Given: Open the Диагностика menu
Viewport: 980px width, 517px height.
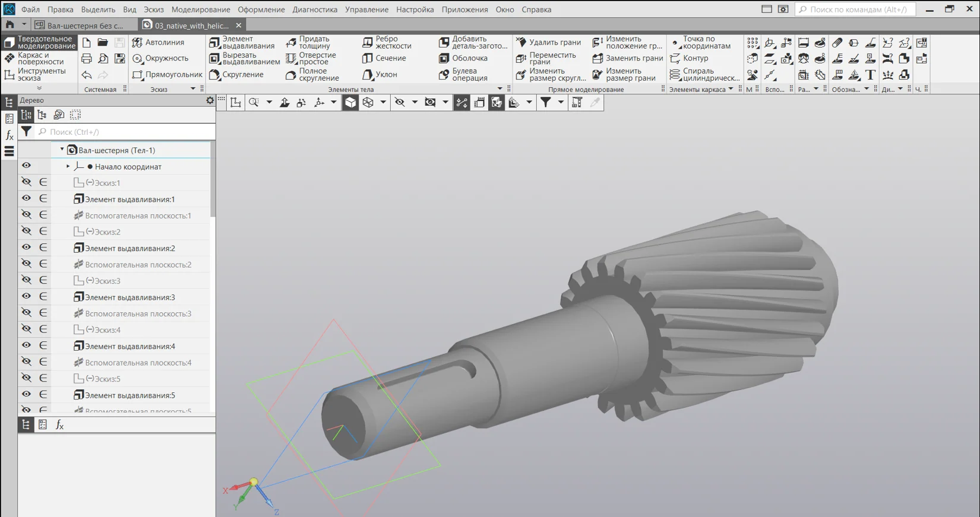Looking at the screenshot, I should tap(315, 9).
